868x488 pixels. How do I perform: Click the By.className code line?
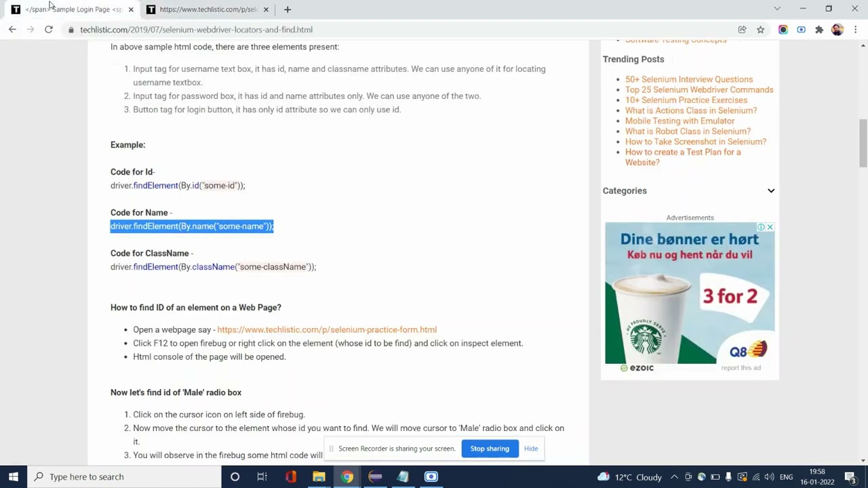coord(213,267)
